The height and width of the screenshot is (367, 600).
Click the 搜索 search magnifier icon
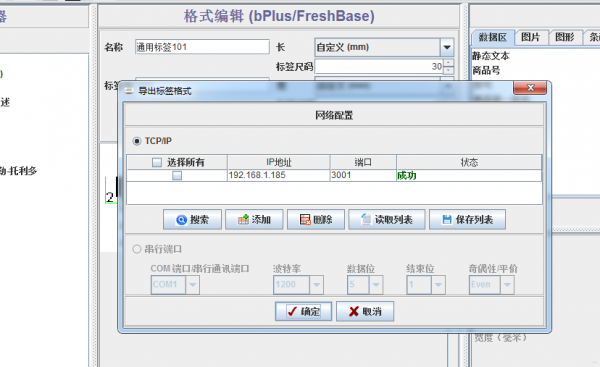tap(181, 220)
